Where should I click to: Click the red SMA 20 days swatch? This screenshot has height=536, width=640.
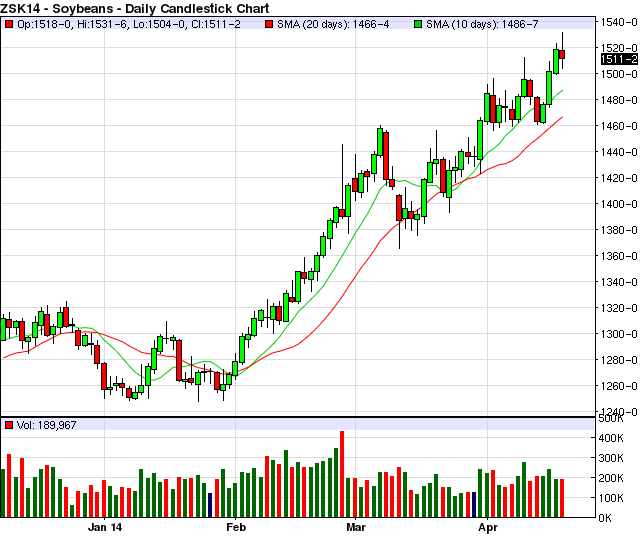coord(268,24)
